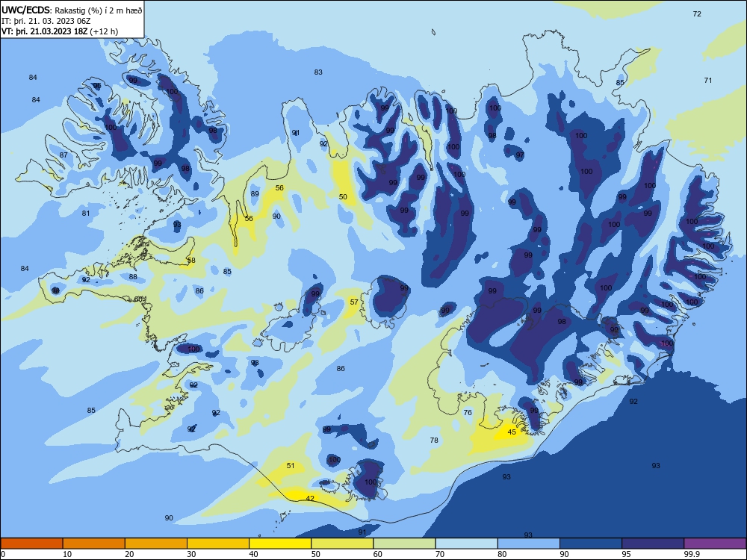Click the humidity value 81 on the map
The width and height of the screenshot is (747, 560).
(x=86, y=214)
